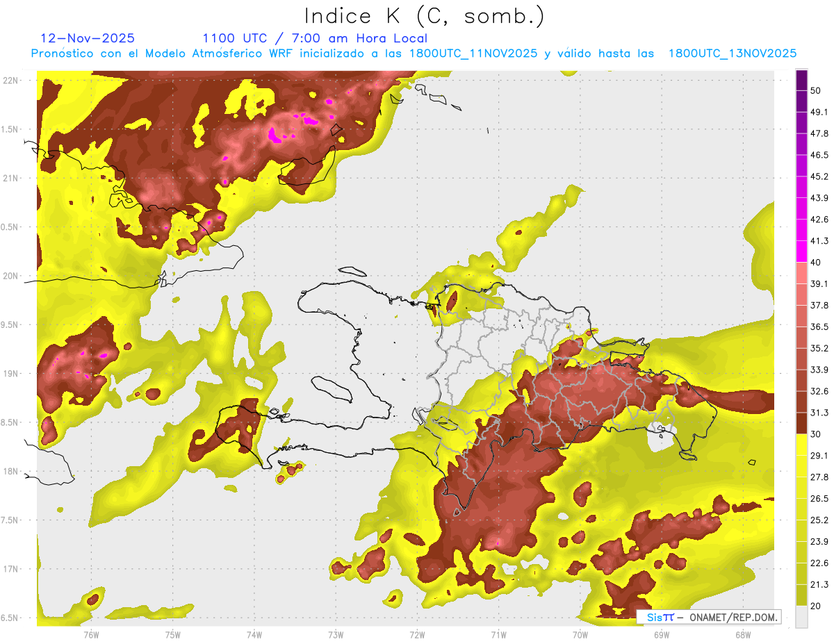Click the colorbar label '35.2'
The height and width of the screenshot is (644, 834).
pos(819,348)
